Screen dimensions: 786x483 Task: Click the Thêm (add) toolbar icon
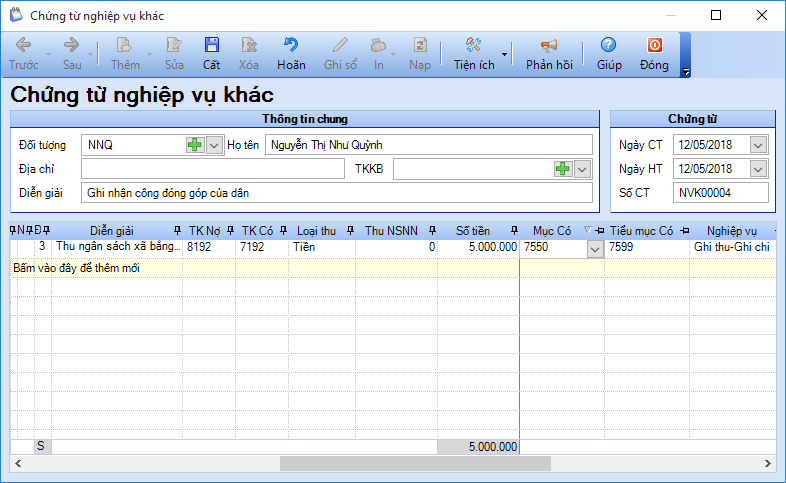[125, 54]
